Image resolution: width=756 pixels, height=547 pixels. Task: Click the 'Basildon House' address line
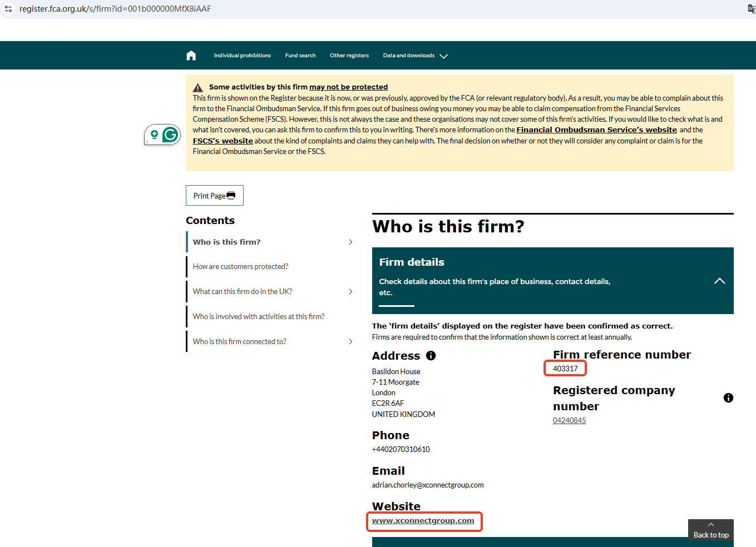click(x=396, y=371)
